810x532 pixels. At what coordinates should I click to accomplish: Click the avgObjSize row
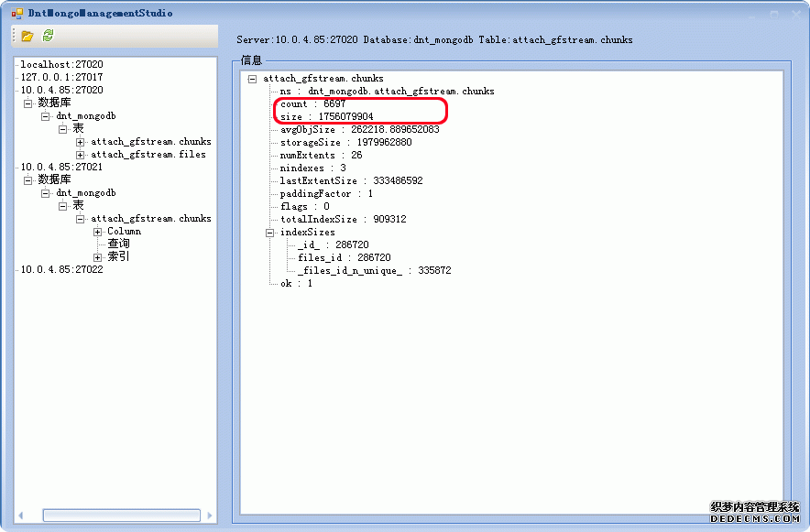359,130
